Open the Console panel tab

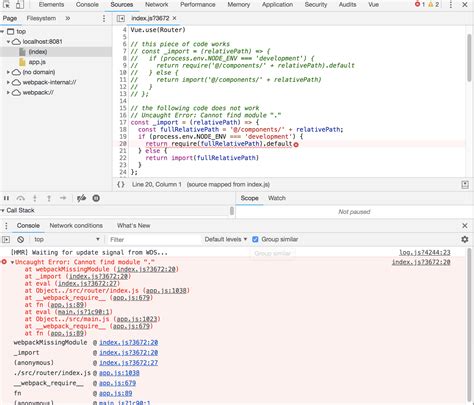coord(87,5)
